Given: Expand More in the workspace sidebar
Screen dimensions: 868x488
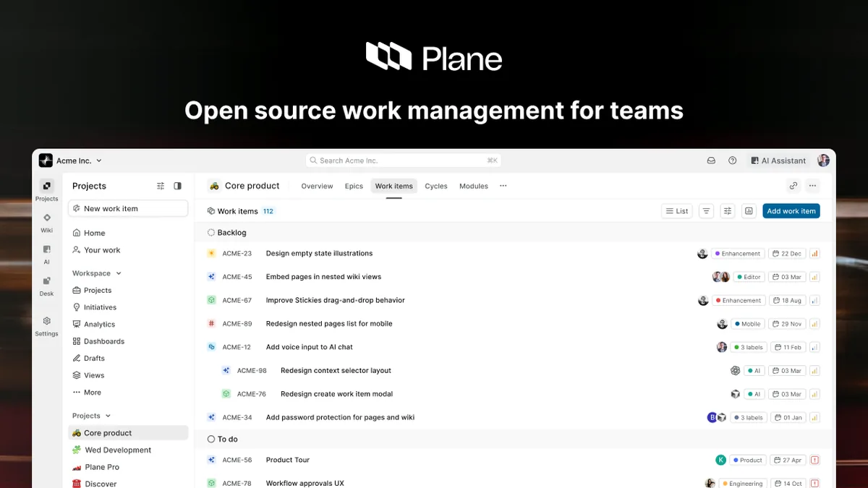Looking at the screenshot, I should pos(87,393).
